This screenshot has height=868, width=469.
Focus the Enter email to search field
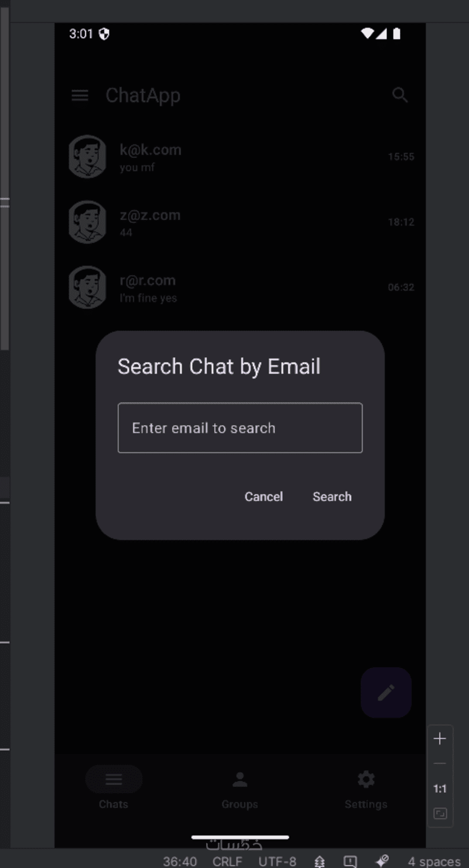click(240, 428)
